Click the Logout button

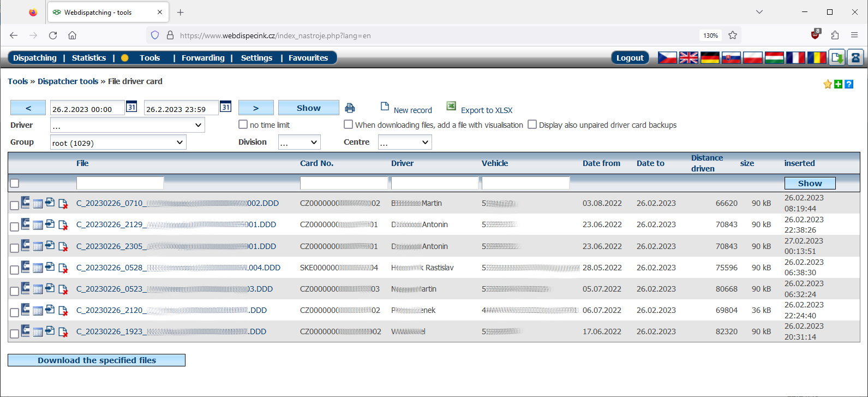click(x=630, y=58)
